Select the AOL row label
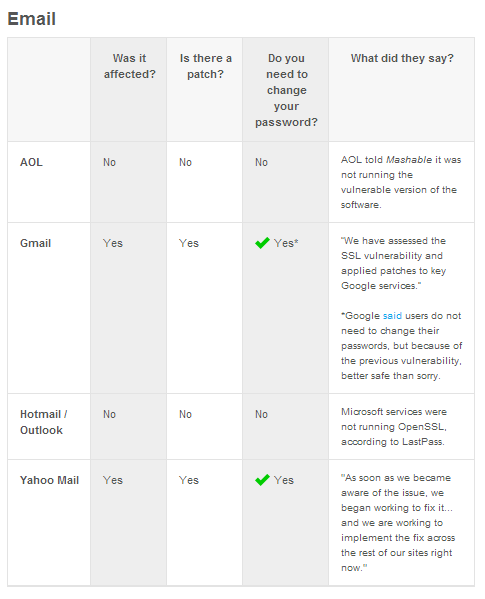 tap(31, 162)
